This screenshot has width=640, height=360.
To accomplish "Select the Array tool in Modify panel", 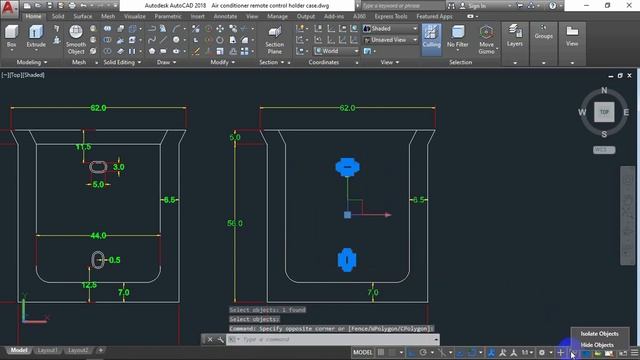I will tap(244, 51).
